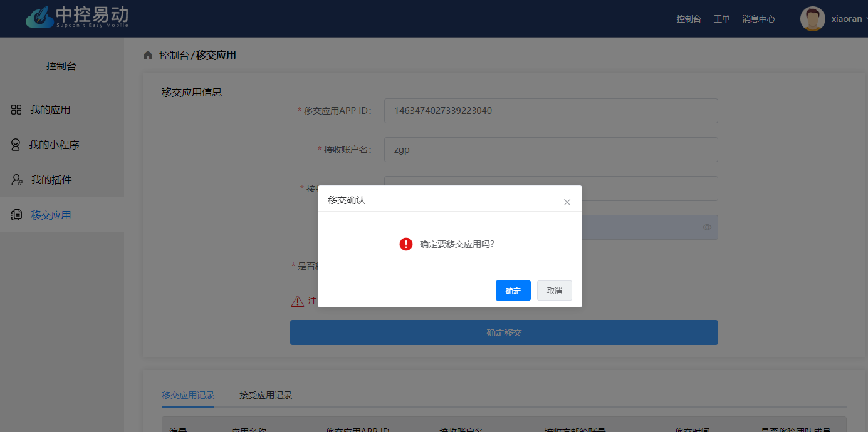Click the 中控易动 logo
This screenshot has width=868, height=432.
(x=77, y=17)
